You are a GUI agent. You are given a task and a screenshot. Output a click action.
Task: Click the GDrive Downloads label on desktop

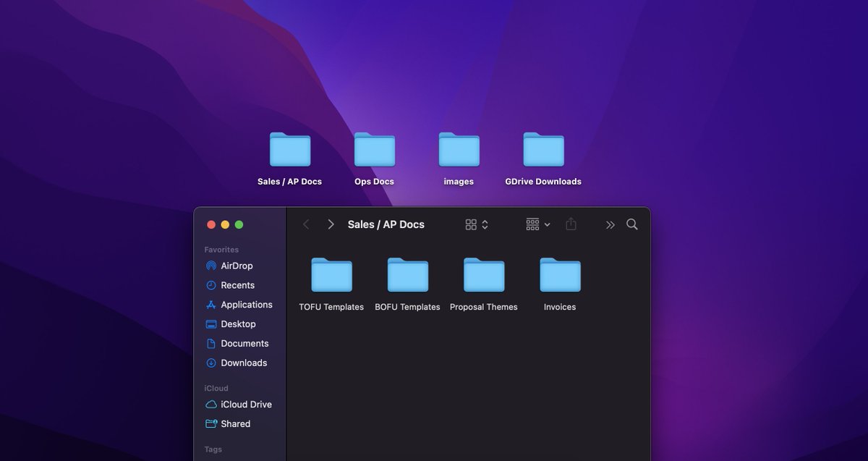click(x=543, y=182)
